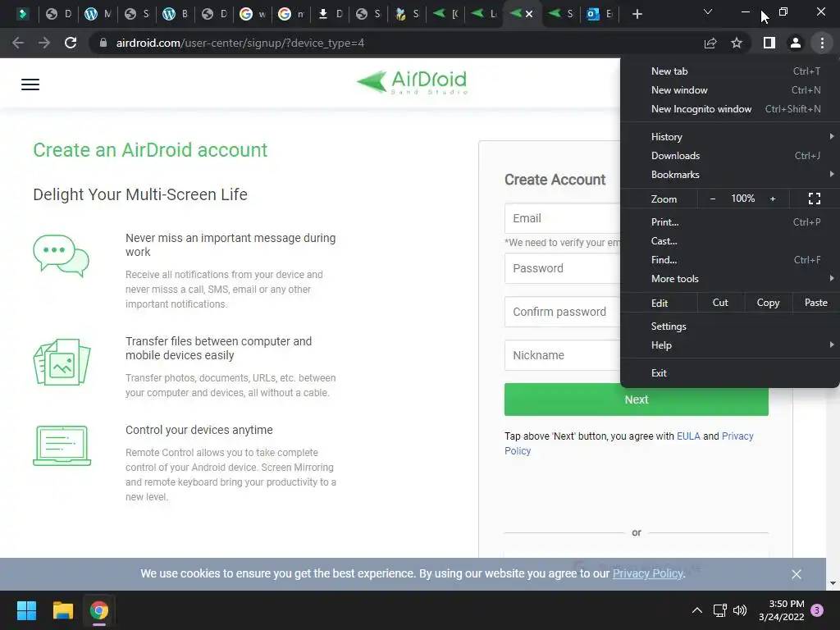This screenshot has width=840, height=630.
Task: Select New Incognito window
Action: tap(729, 109)
